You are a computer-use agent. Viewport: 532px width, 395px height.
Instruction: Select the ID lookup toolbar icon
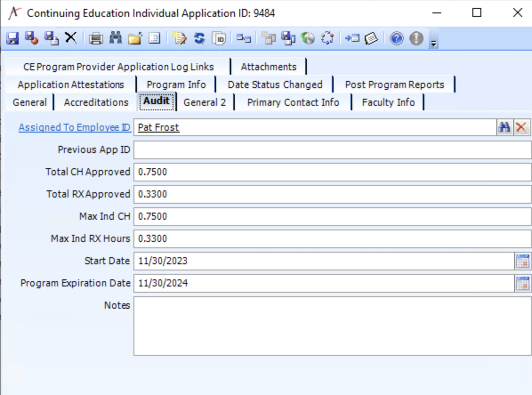coord(218,38)
